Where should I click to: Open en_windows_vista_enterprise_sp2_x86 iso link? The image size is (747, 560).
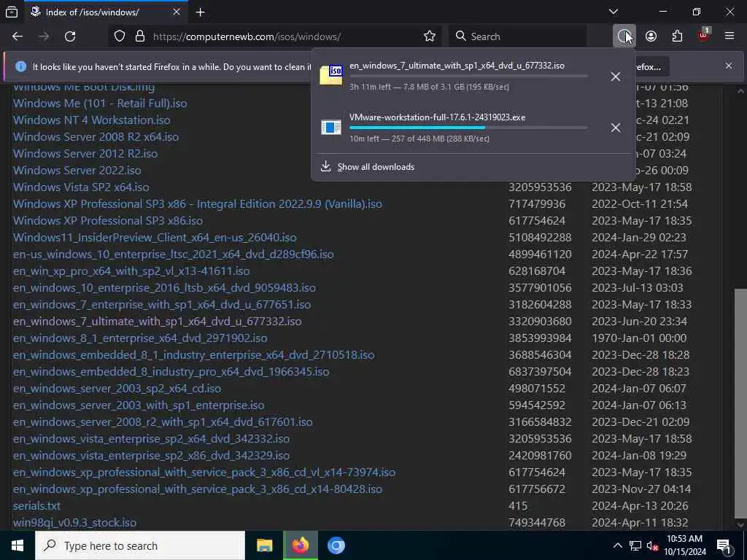coord(151,455)
